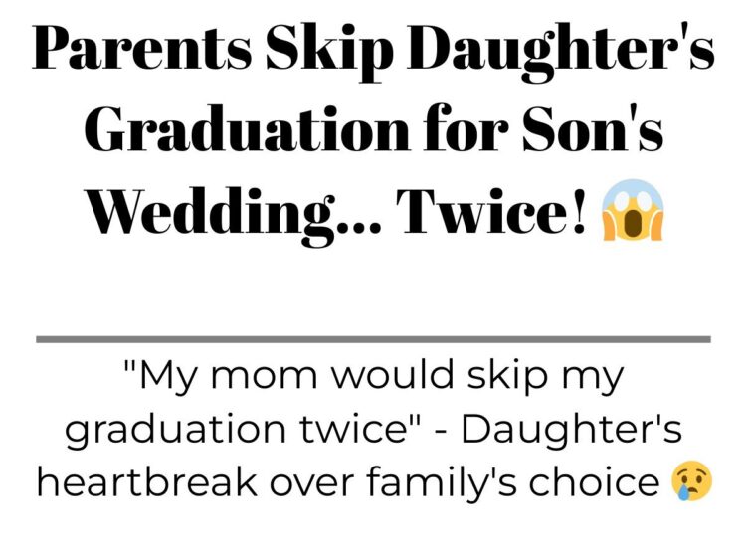Select "Daughter's" in the subtitle text
Image resolution: width=746 pixels, height=560 pixels.
pyautogui.click(x=572, y=429)
